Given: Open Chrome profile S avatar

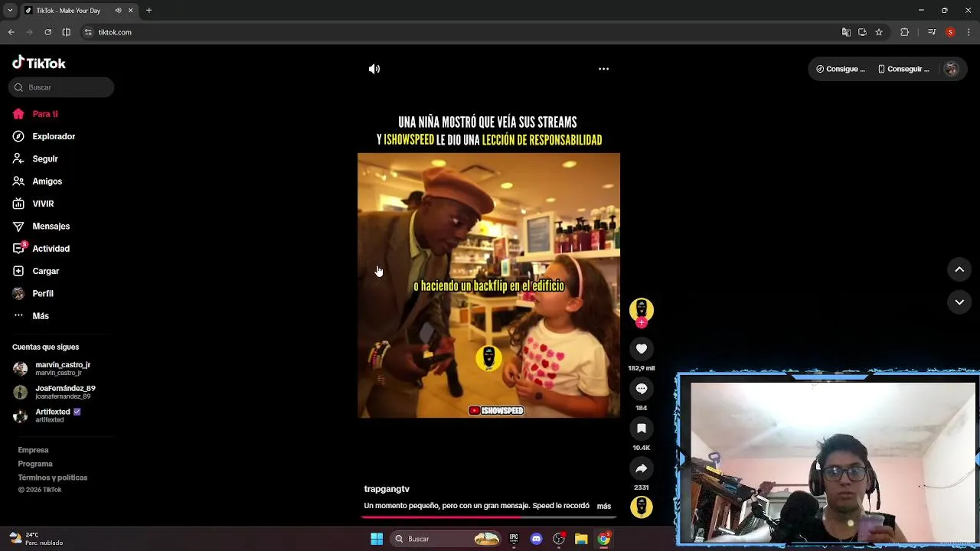Looking at the screenshot, I should pyautogui.click(x=950, y=32).
